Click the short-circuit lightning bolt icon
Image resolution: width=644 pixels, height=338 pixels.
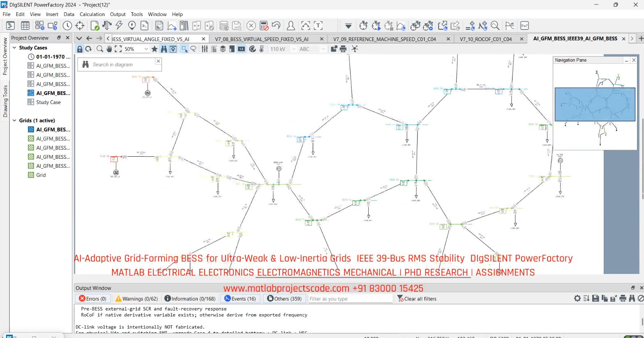click(x=119, y=25)
